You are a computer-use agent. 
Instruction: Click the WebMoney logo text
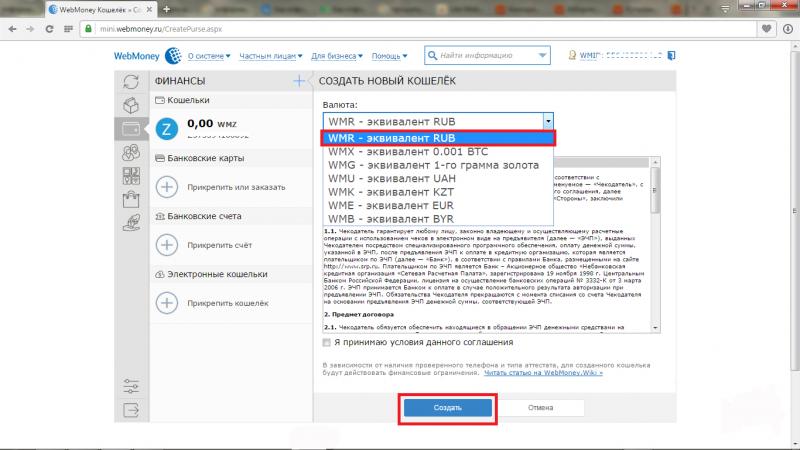(x=136, y=56)
